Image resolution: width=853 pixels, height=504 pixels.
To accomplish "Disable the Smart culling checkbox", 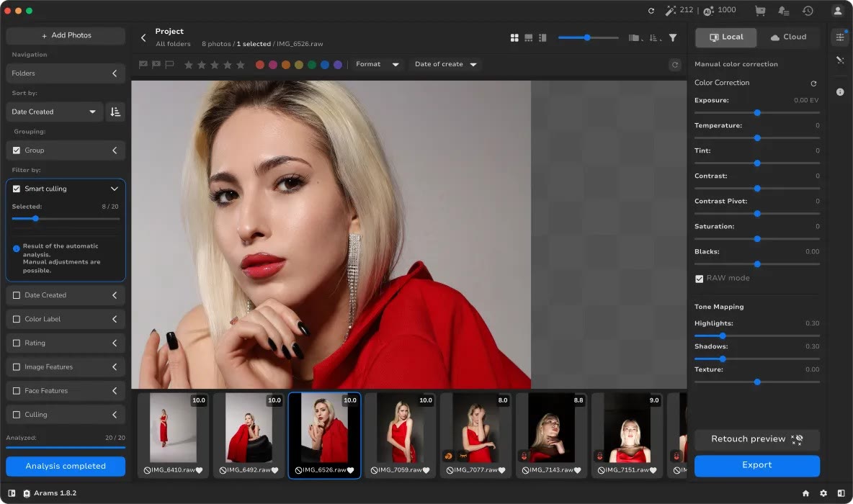I will coord(17,189).
